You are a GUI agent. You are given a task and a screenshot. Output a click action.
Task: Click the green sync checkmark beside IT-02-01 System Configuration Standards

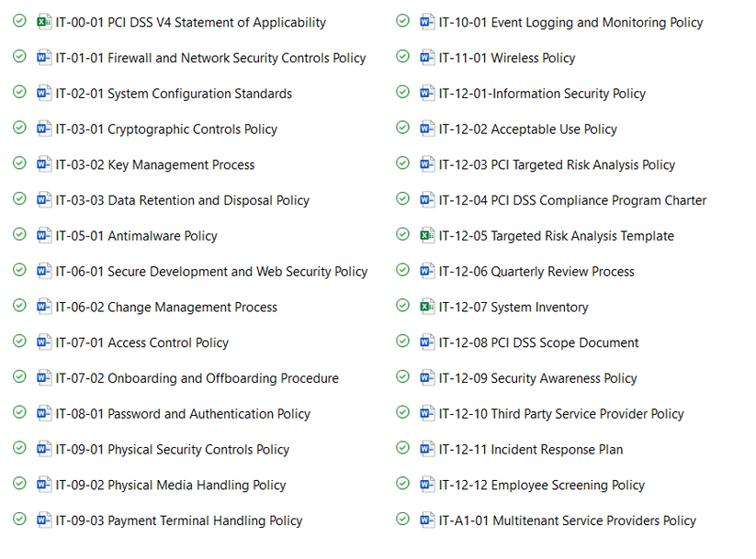click(19, 93)
